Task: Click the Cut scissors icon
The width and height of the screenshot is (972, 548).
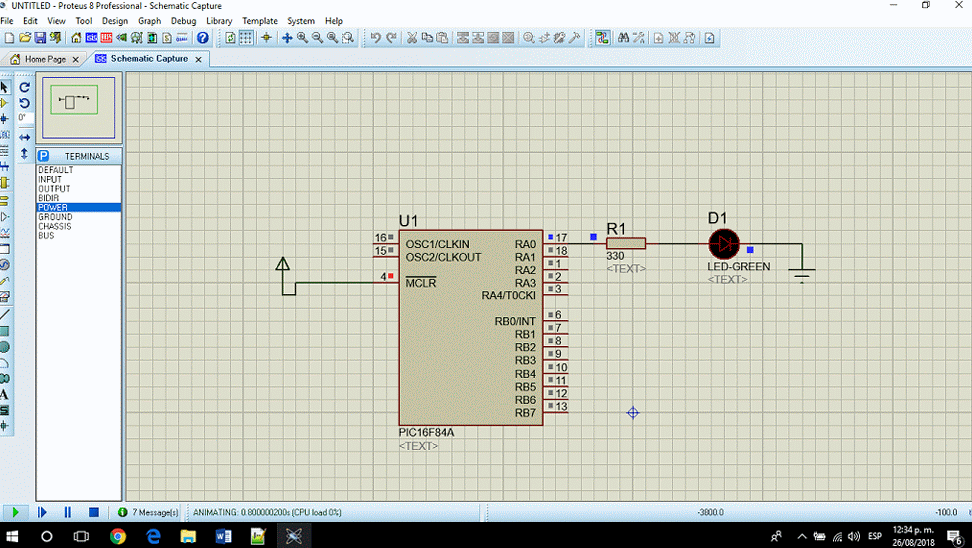Action: (x=412, y=38)
